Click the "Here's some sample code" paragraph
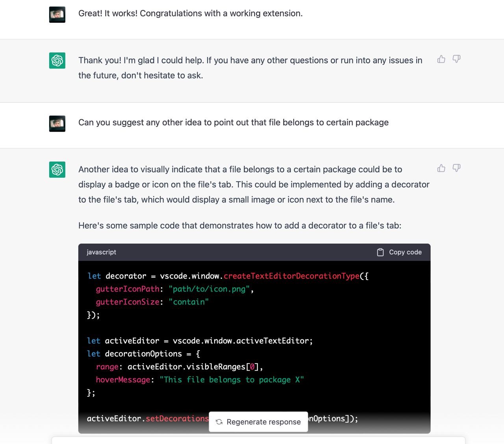Viewport: 504px width, 444px height. click(239, 226)
